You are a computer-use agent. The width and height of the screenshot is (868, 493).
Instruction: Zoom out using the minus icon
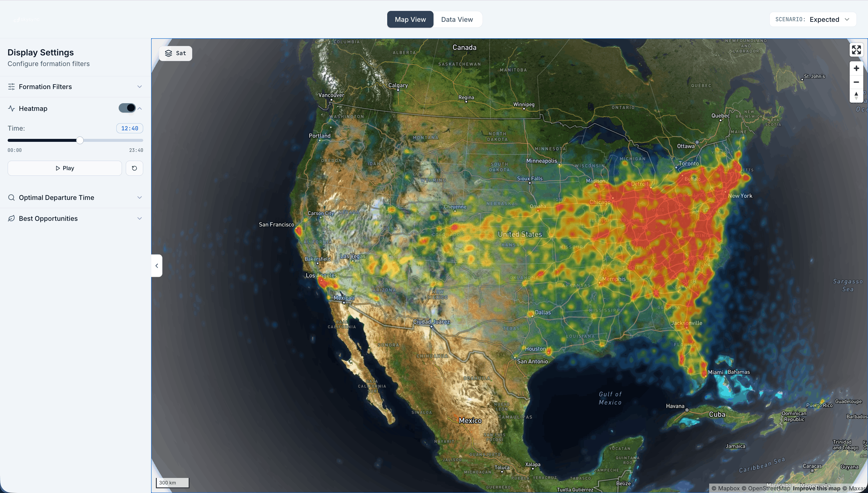(856, 82)
